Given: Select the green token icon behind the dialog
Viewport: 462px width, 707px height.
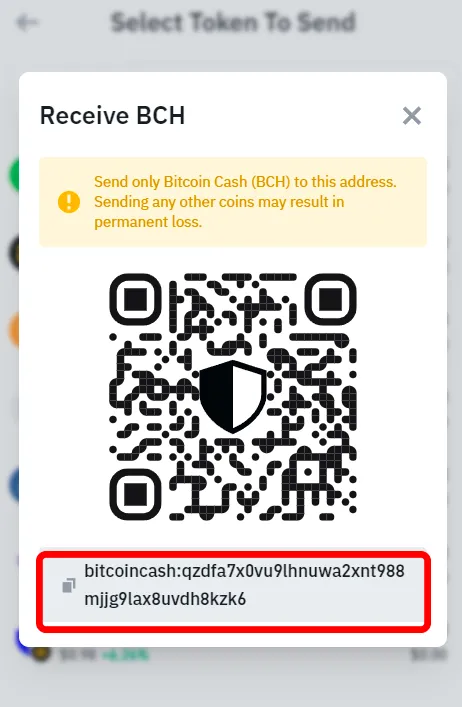Looking at the screenshot, I should 14,175.
